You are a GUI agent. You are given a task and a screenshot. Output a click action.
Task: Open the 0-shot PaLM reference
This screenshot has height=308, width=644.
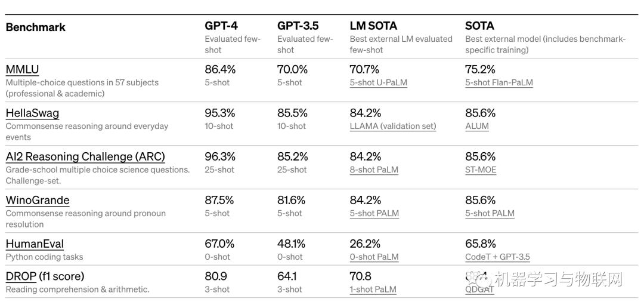click(374, 257)
